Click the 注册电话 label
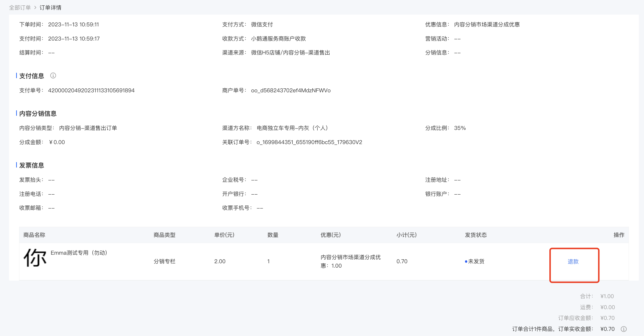 31,194
